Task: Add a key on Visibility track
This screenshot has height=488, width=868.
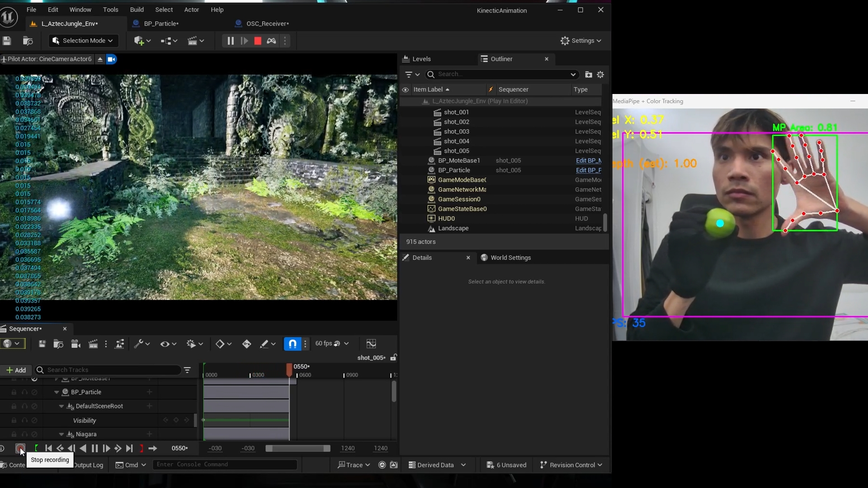Action: 176,420
